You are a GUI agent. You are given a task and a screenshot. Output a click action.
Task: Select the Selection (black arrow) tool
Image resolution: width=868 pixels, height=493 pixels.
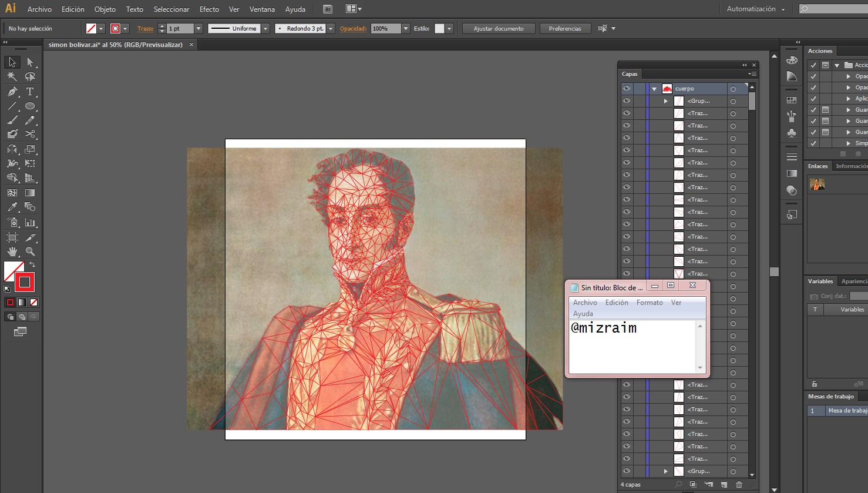click(12, 62)
